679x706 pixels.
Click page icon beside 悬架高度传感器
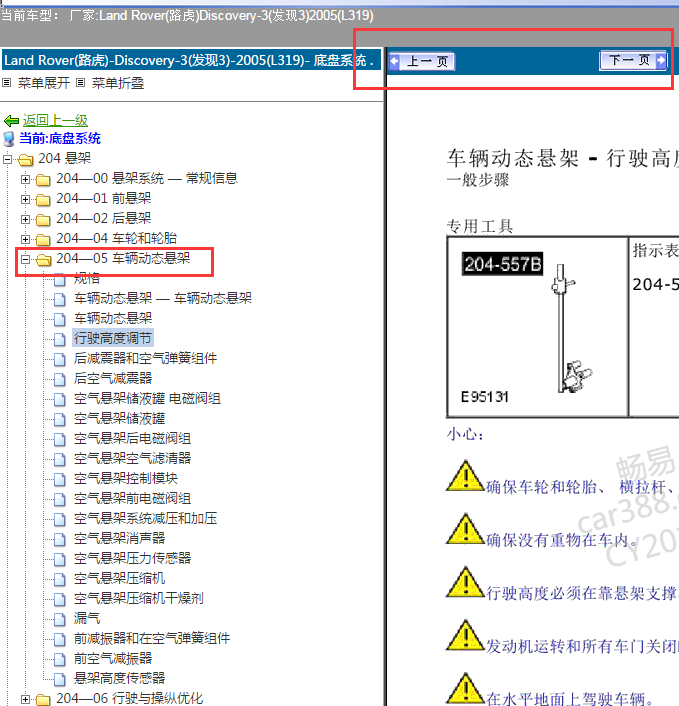click(59, 679)
